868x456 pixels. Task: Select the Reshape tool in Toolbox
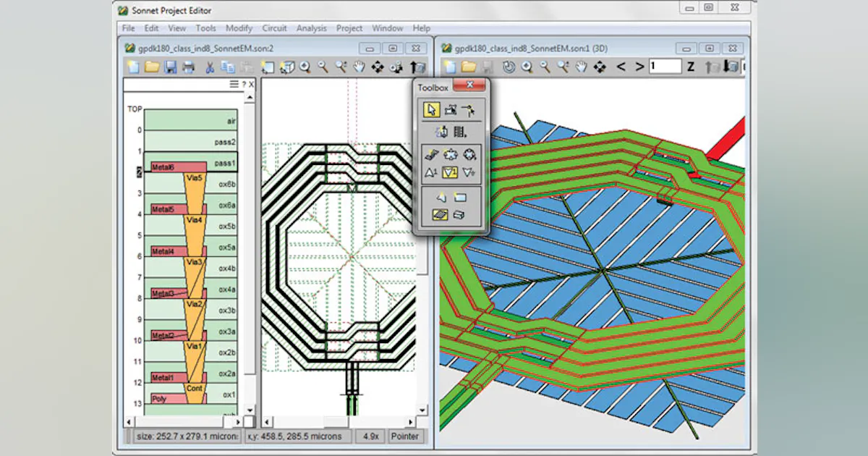[x=450, y=110]
